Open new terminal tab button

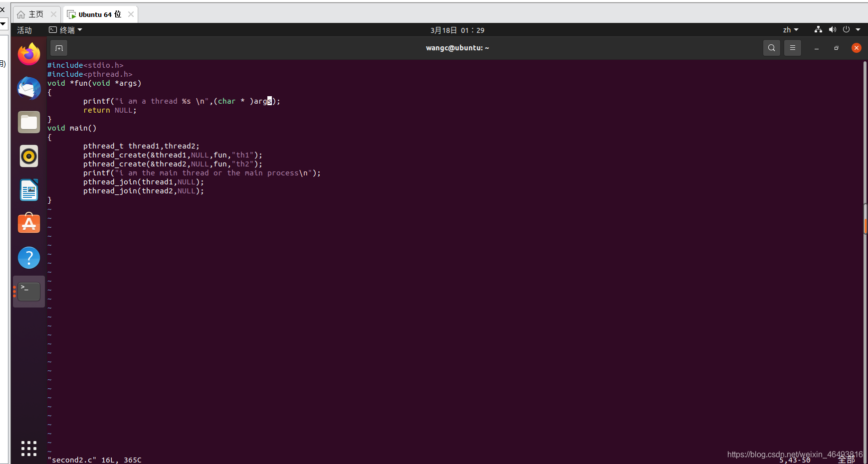pyautogui.click(x=59, y=48)
